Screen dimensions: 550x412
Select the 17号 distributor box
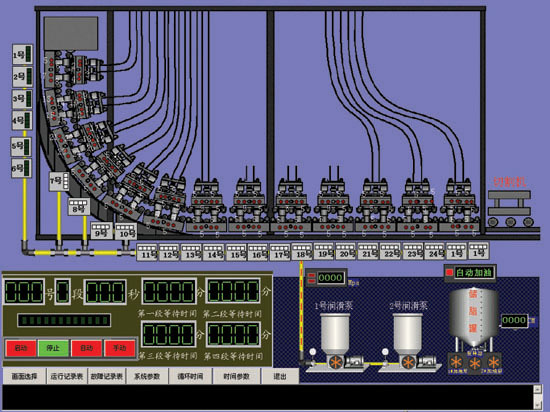(x=280, y=252)
